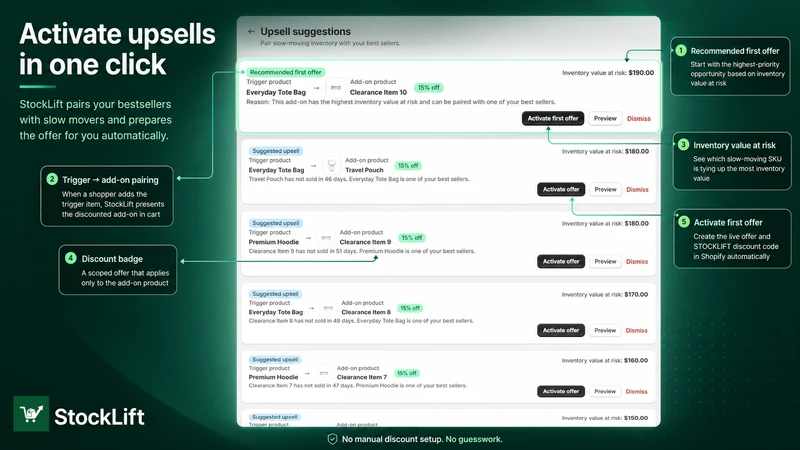Click text 'Travel Pouch has not sold in 46 days'
This screenshot has height=450, width=800.
pyautogui.click(x=297, y=179)
